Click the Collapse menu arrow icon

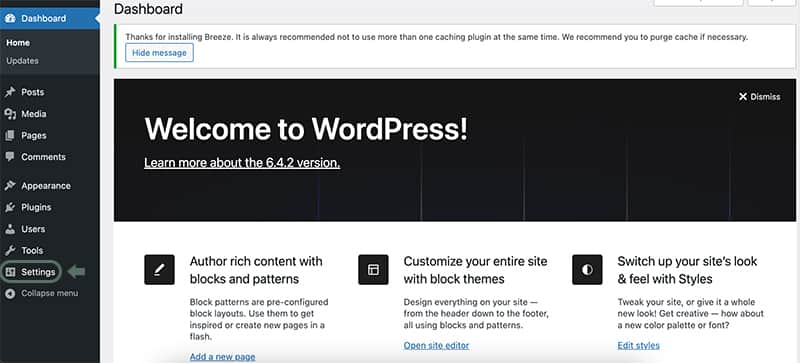pos(10,294)
